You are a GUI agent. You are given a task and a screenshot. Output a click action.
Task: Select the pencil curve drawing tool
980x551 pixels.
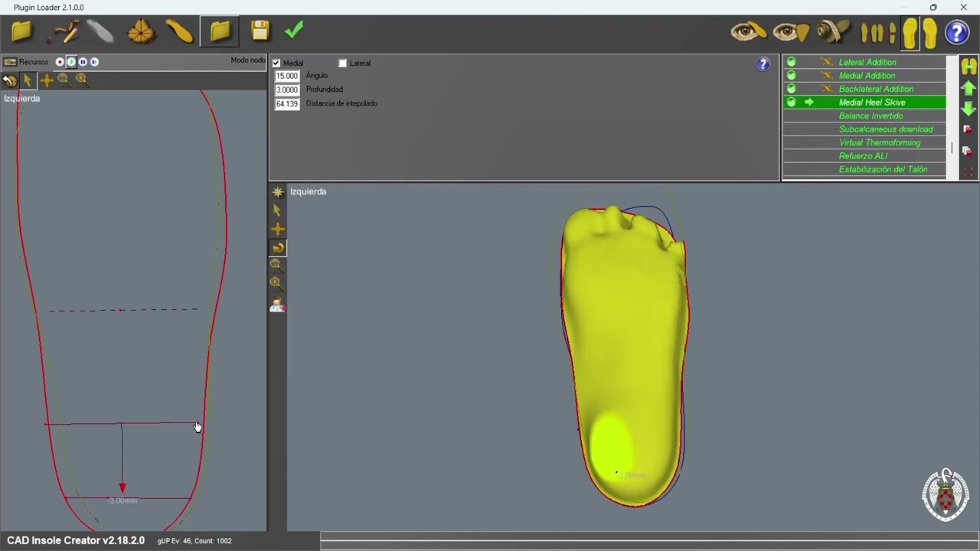pos(64,31)
